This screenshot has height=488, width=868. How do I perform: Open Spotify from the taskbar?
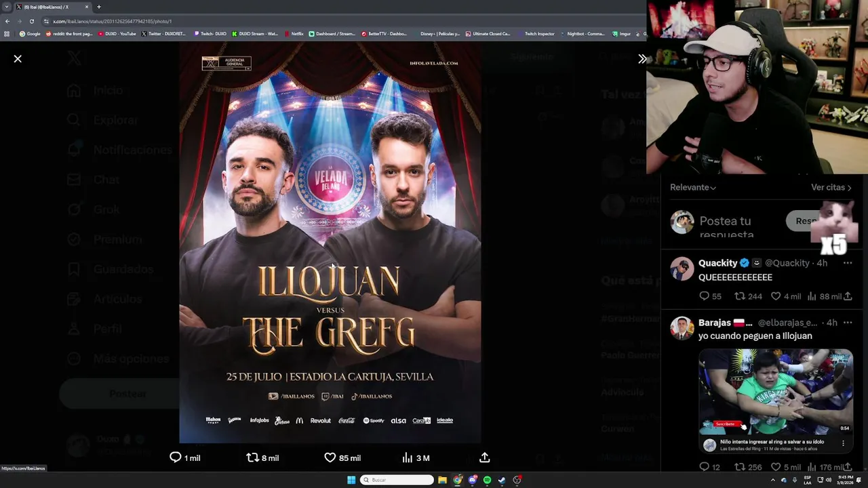click(x=487, y=480)
